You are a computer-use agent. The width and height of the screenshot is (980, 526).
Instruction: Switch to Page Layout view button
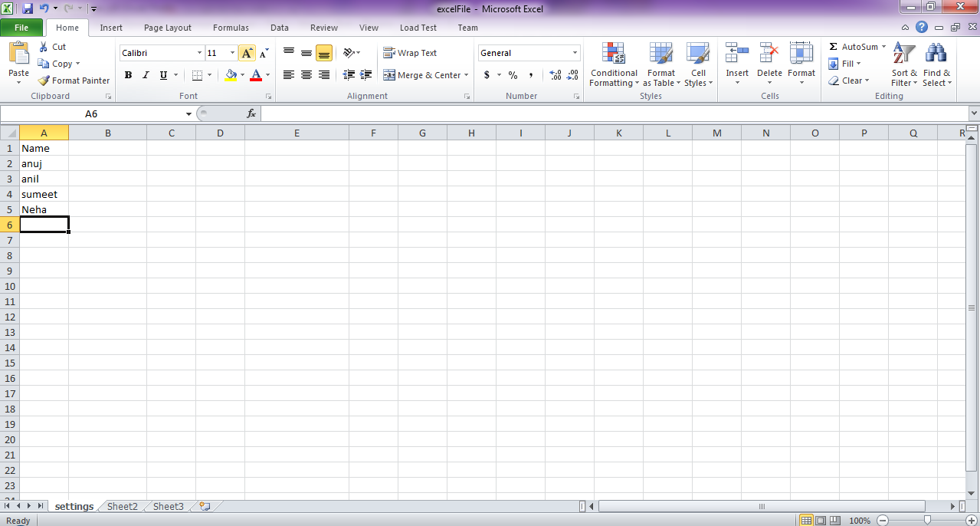coord(820,521)
